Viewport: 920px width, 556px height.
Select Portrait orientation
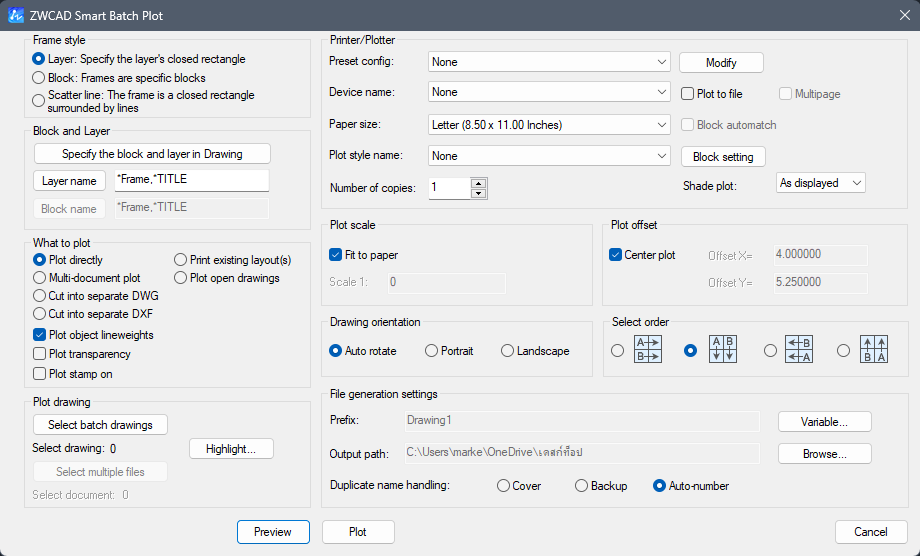point(431,351)
